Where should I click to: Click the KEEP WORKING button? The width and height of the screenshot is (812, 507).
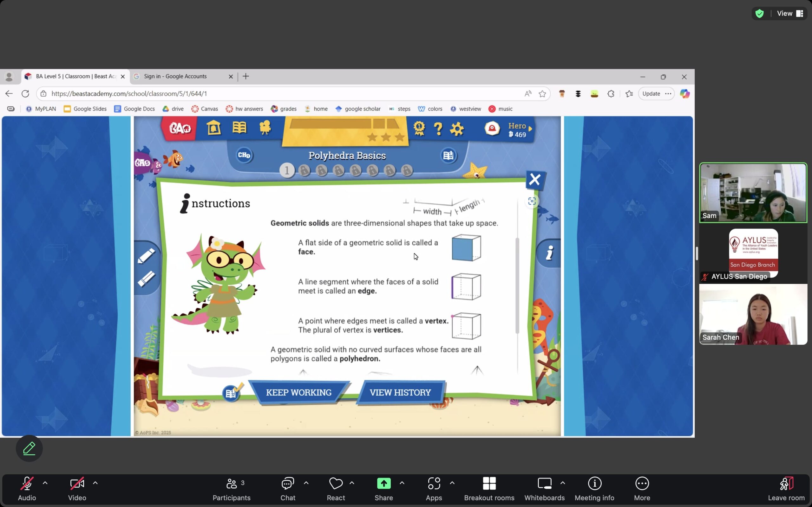tap(298, 392)
